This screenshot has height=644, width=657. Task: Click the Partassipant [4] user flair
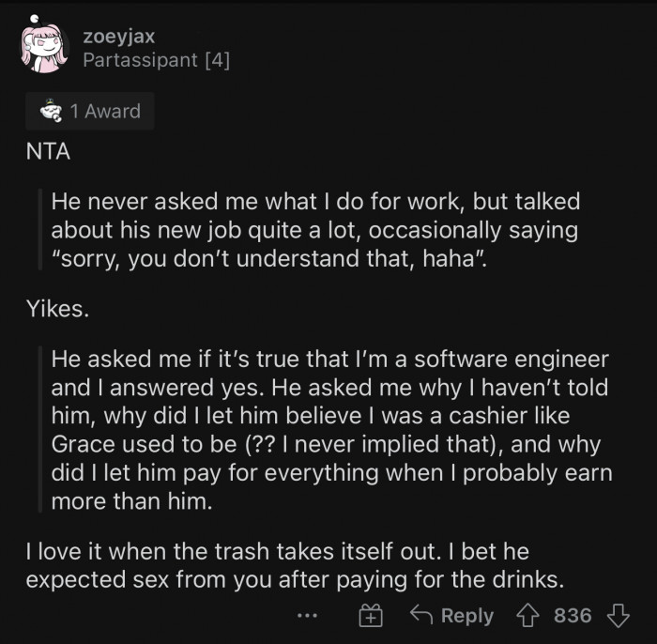coord(156,60)
